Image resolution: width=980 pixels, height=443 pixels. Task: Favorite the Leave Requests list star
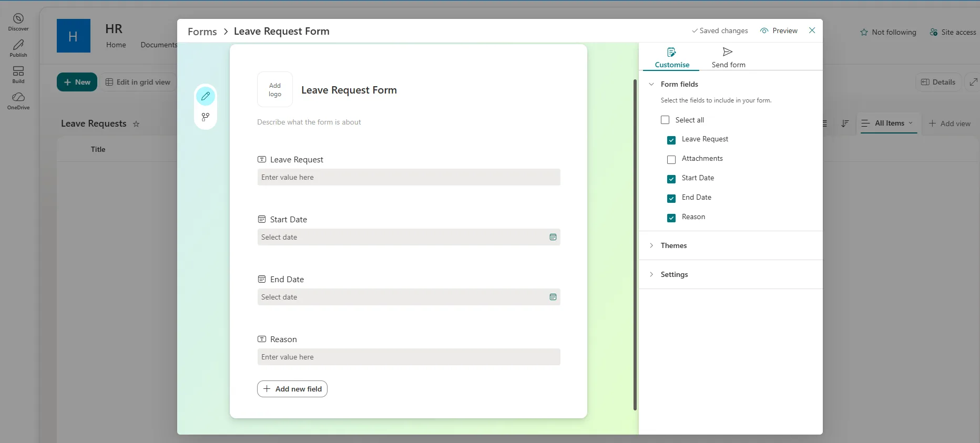(x=136, y=124)
